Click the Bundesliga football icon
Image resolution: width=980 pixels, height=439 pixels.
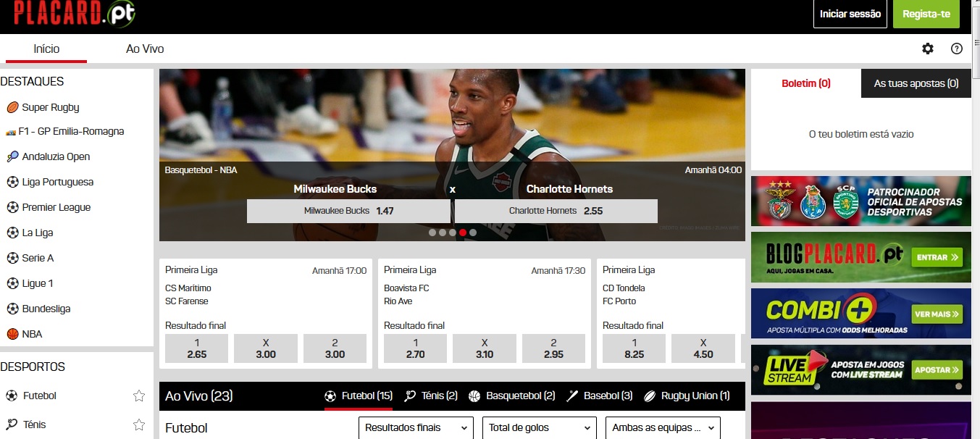(x=12, y=309)
